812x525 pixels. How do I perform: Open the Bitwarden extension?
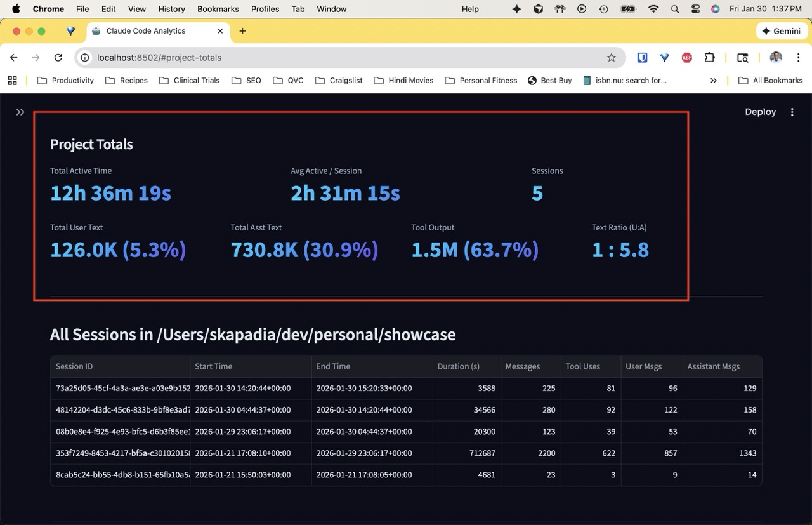[642, 57]
